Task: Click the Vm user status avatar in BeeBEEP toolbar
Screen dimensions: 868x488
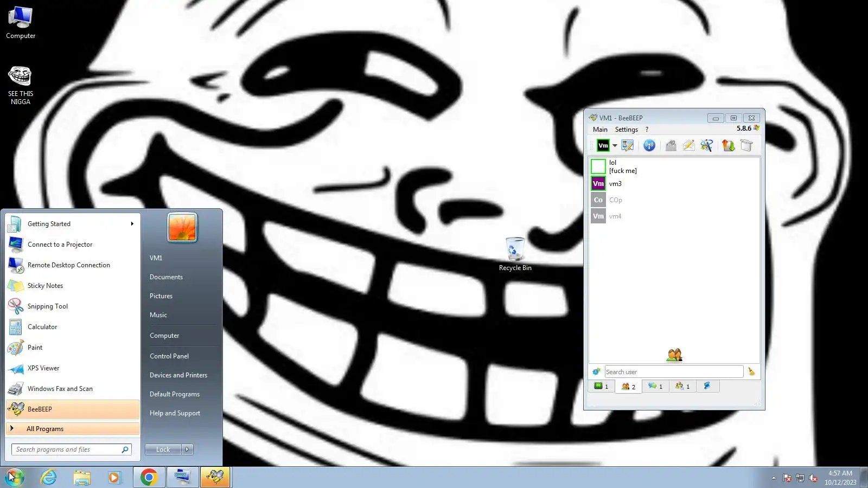Action: coord(603,145)
